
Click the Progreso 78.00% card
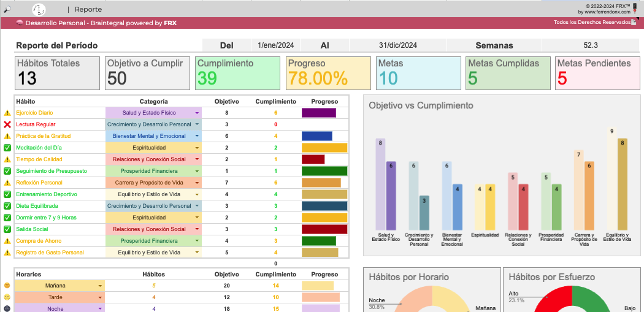pos(328,73)
